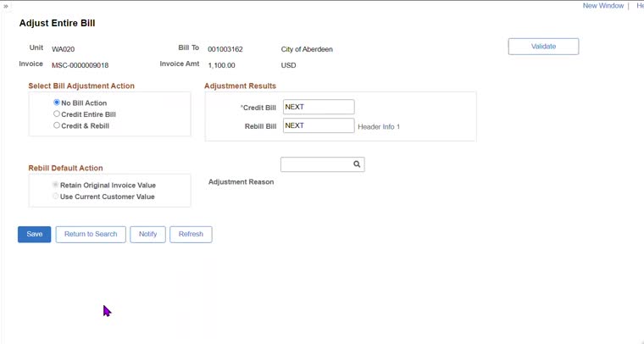644x344 pixels.
Task: Click the invoice amount 1,100.00
Action: [x=221, y=65]
